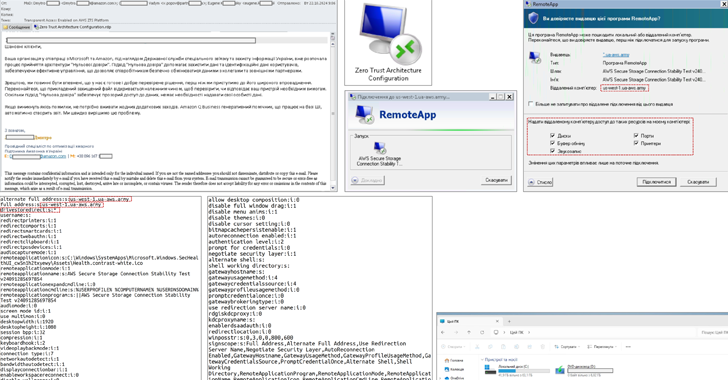The height and width of the screenshot is (380, 728).
Task: Collapse details with the Стисло button
Action: pyautogui.click(x=540, y=182)
